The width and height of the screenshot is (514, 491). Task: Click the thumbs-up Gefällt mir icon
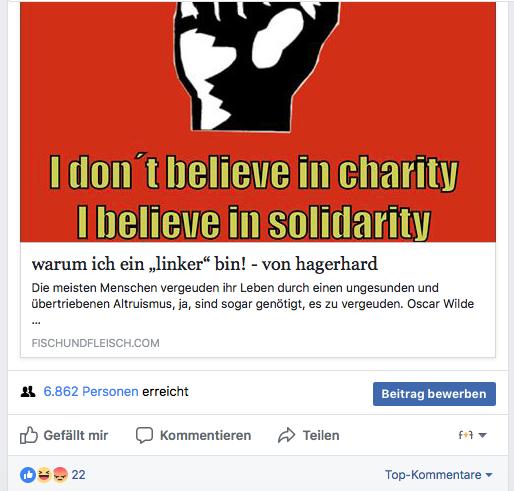29,435
